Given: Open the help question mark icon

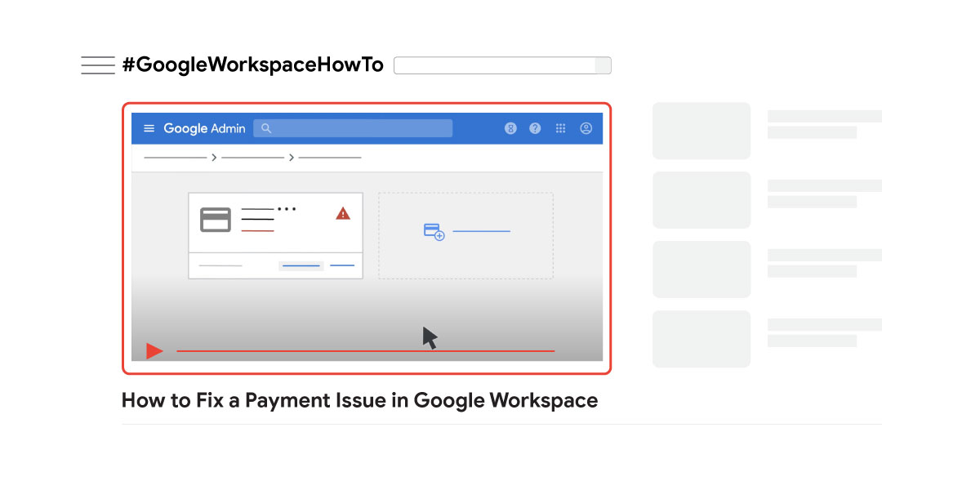Looking at the screenshot, I should pos(535,128).
